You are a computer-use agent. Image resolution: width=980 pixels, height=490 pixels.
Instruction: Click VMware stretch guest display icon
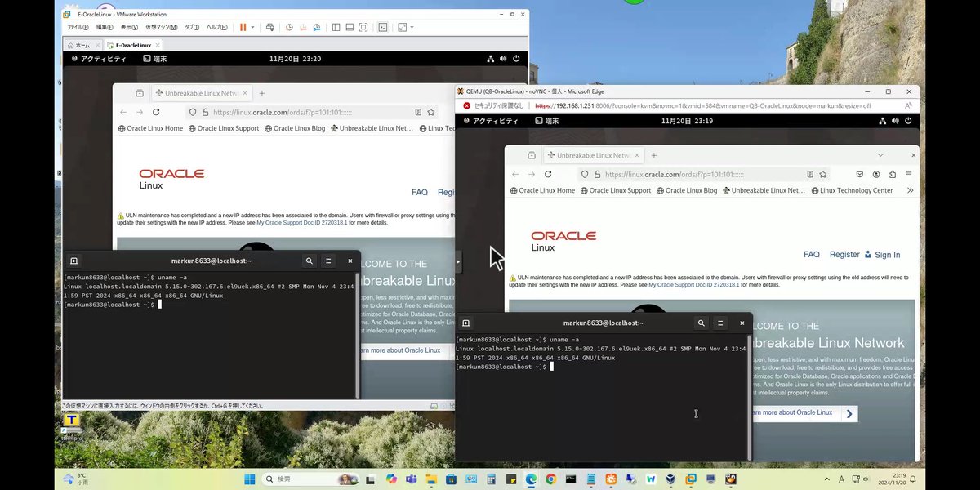402,27
